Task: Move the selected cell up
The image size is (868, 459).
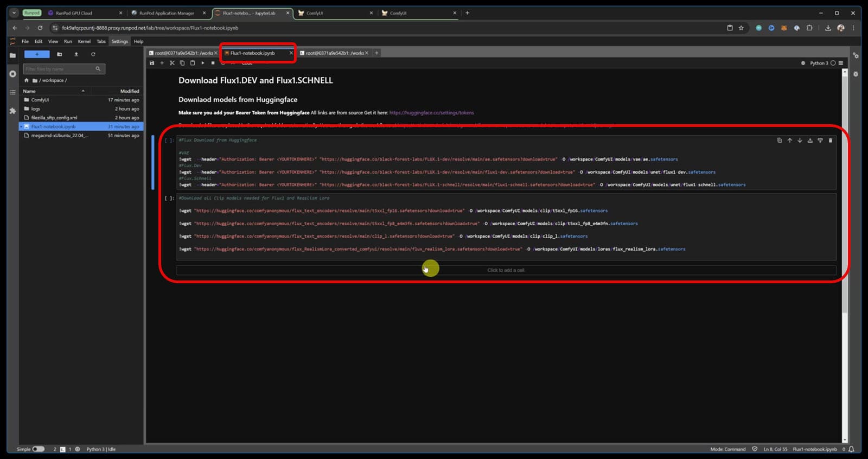Action: click(x=790, y=141)
